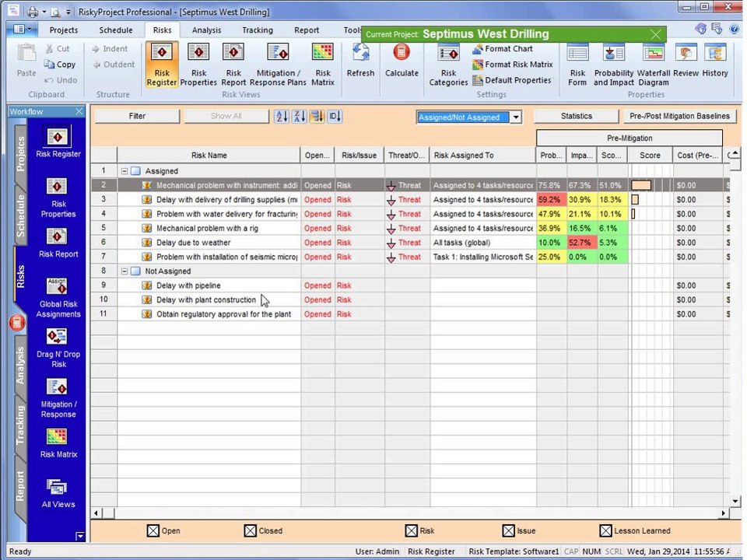This screenshot has height=560, width=747.
Task: Toggle the Closed filter checkbox
Action: click(250, 530)
